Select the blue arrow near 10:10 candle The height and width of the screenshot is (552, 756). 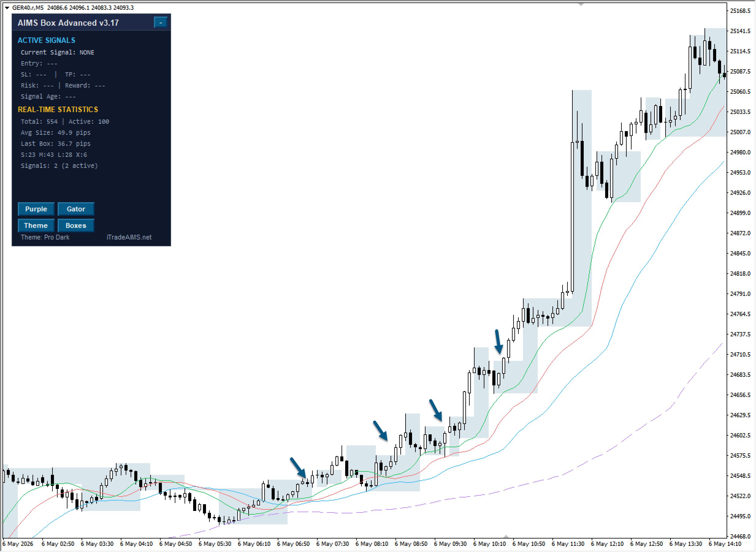498,342
